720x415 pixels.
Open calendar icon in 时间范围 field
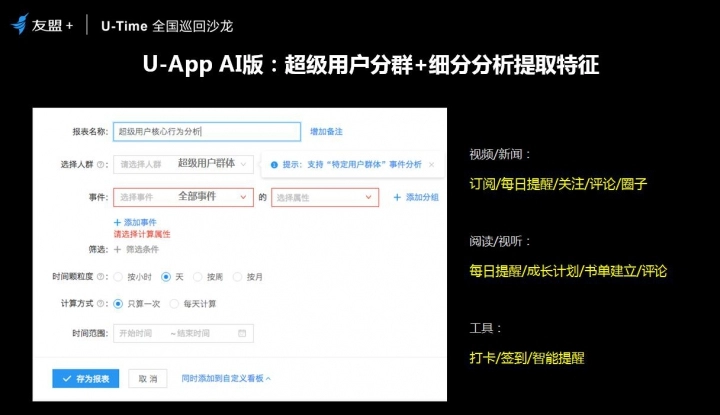pyautogui.click(x=242, y=333)
